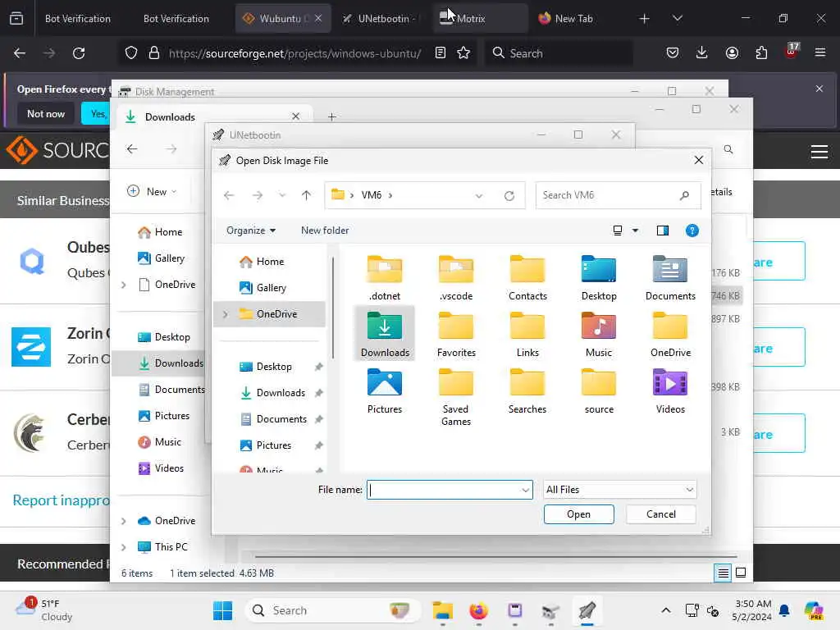Screen dimensions: 840x630
Task: Bookmark this page with the star icon
Action: [463, 53]
